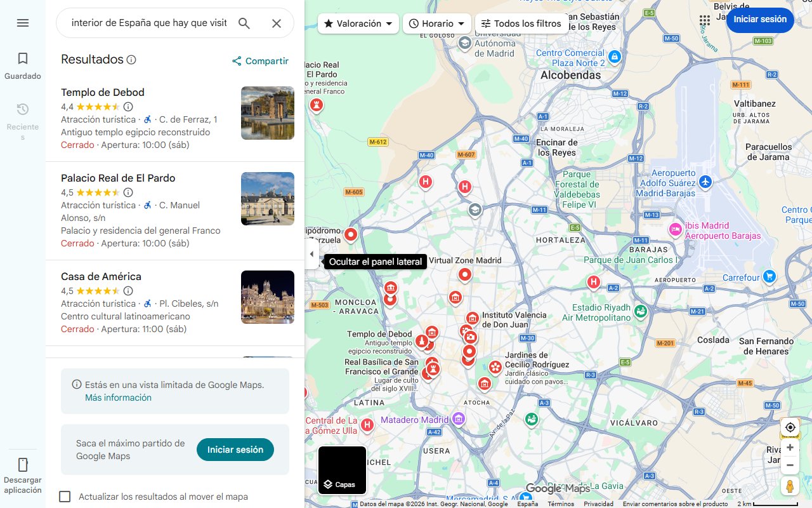Zoom in with the plus control

790,447
